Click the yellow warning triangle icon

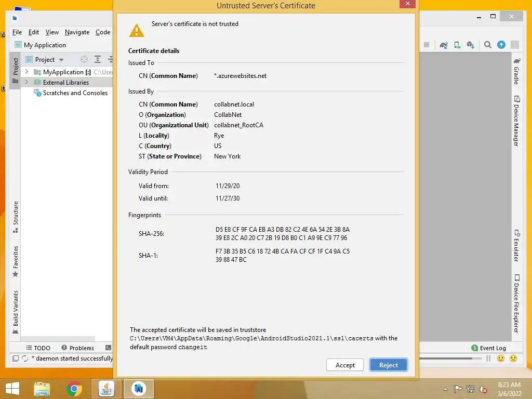137,31
